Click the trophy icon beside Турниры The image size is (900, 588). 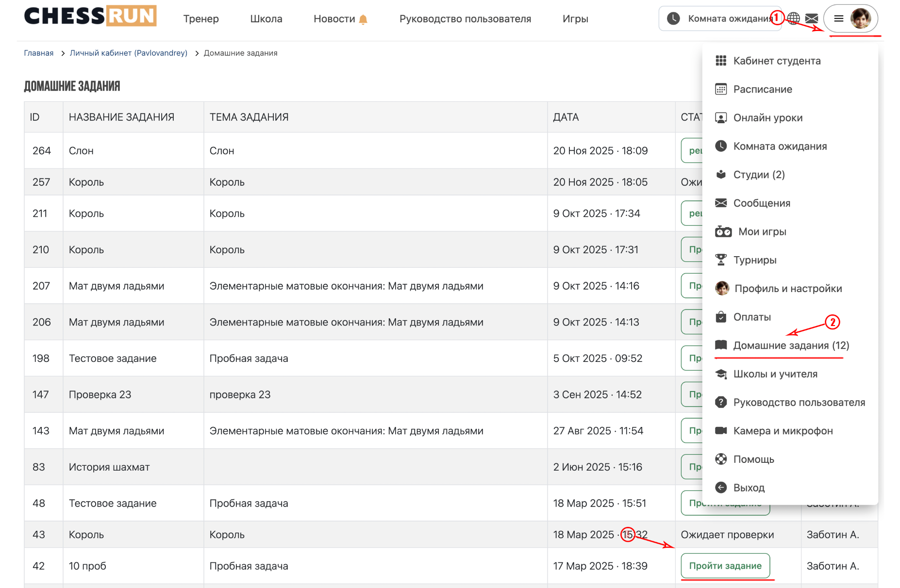721,260
